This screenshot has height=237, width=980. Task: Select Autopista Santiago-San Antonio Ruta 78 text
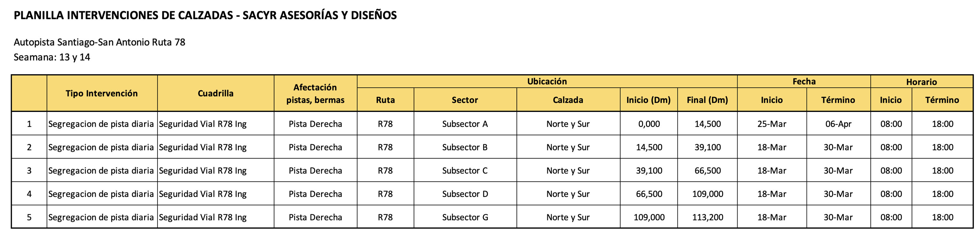click(x=99, y=42)
